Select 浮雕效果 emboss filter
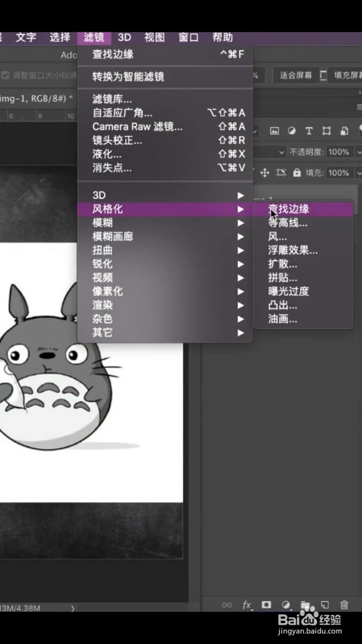Viewport: 362px width, 644px height. pyautogui.click(x=303, y=250)
